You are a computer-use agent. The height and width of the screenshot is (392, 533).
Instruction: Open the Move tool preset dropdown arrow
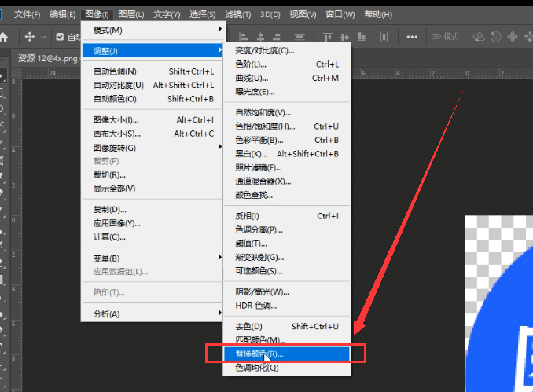(43, 37)
